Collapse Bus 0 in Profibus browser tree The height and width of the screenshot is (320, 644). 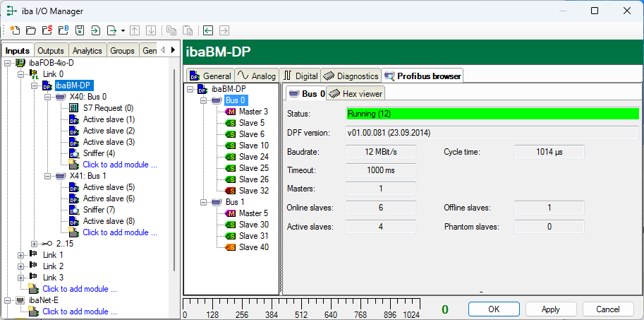click(x=204, y=100)
